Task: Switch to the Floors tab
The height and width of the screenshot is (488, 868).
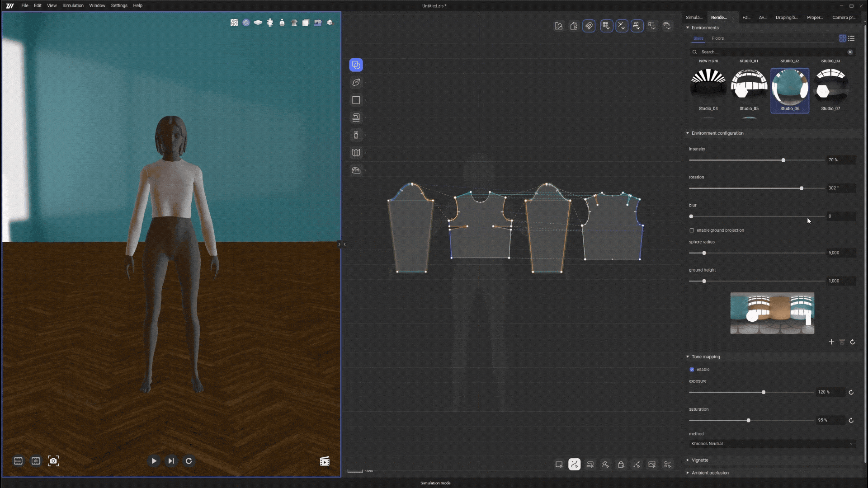Action: 717,38
